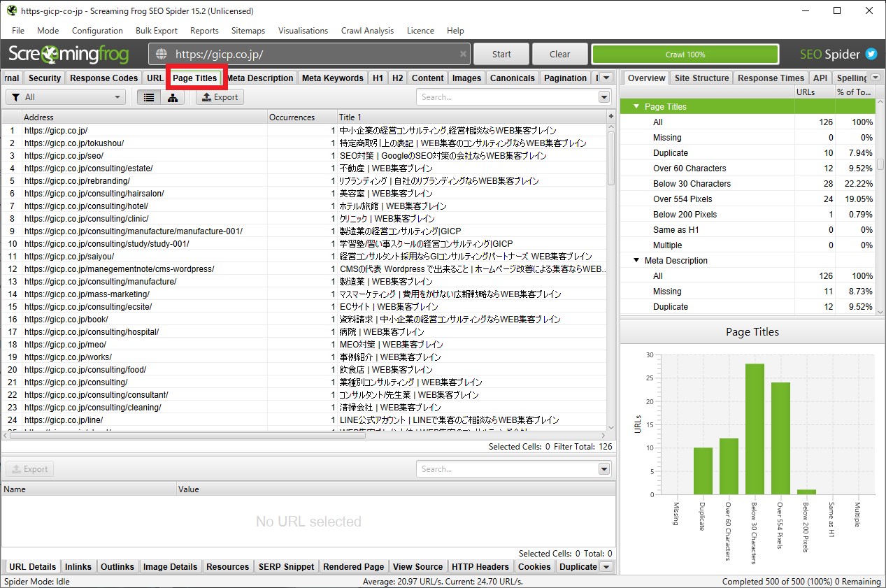Image resolution: width=886 pixels, height=588 pixels.
Task: Switch to the API tab
Action: [820, 78]
